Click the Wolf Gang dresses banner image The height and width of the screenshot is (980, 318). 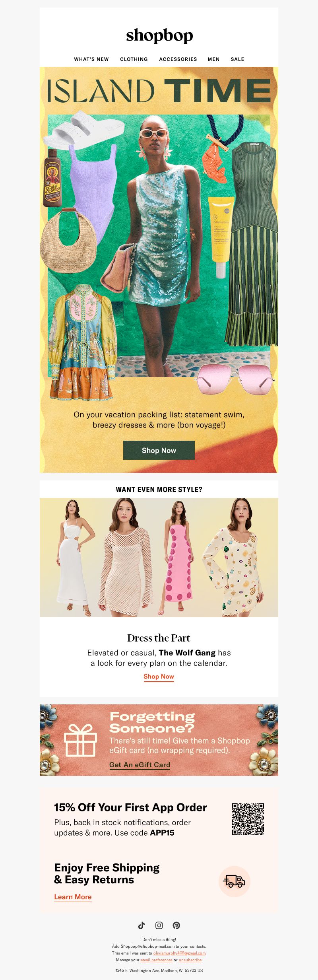(x=159, y=558)
